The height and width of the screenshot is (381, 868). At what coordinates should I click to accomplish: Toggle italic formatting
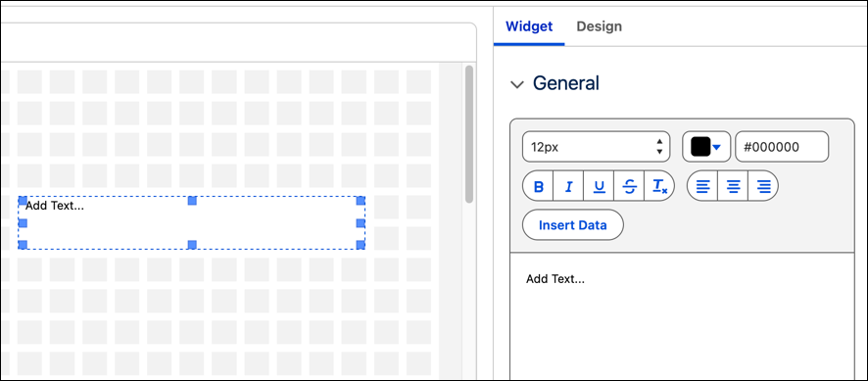click(568, 186)
